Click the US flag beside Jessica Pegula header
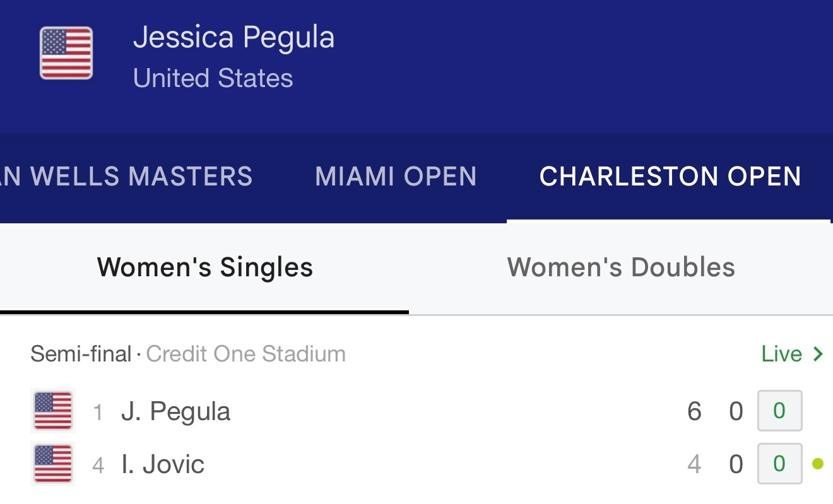The width and height of the screenshot is (833, 504). (x=66, y=53)
